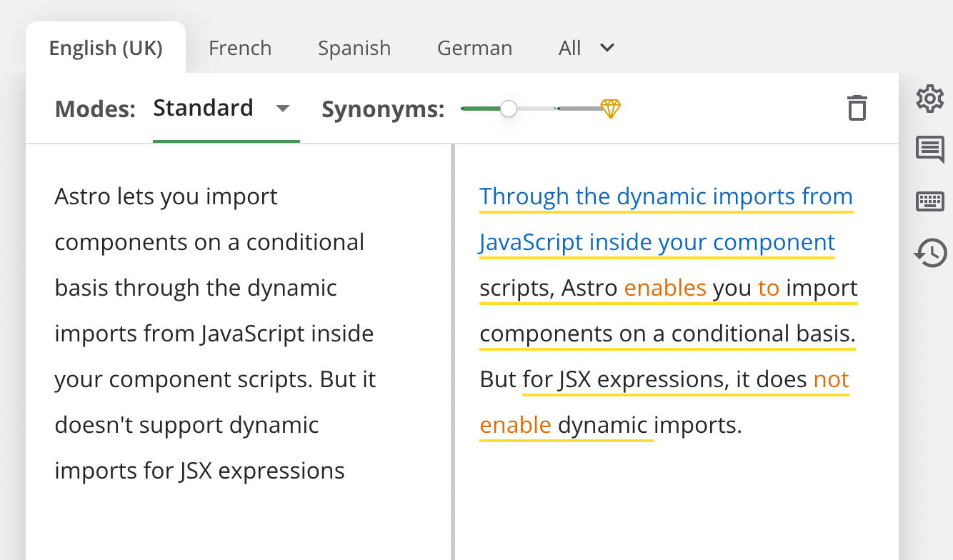Click the orange word "not"
953x560 pixels.
coord(831,379)
